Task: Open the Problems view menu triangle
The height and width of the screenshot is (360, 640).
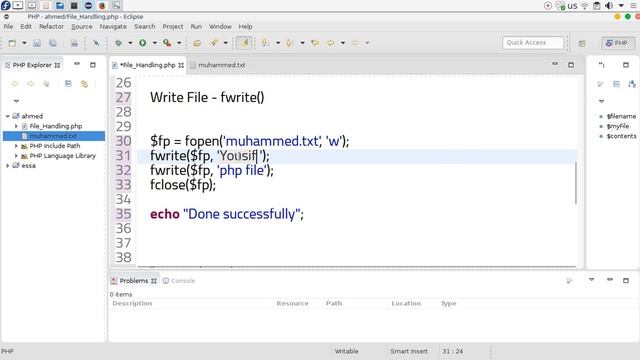Action: tap(591, 280)
